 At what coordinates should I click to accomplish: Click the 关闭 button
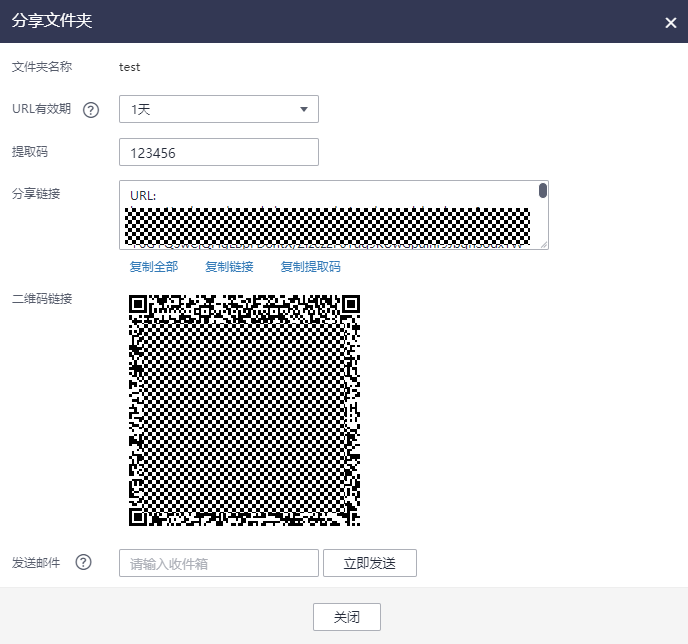coord(347,617)
